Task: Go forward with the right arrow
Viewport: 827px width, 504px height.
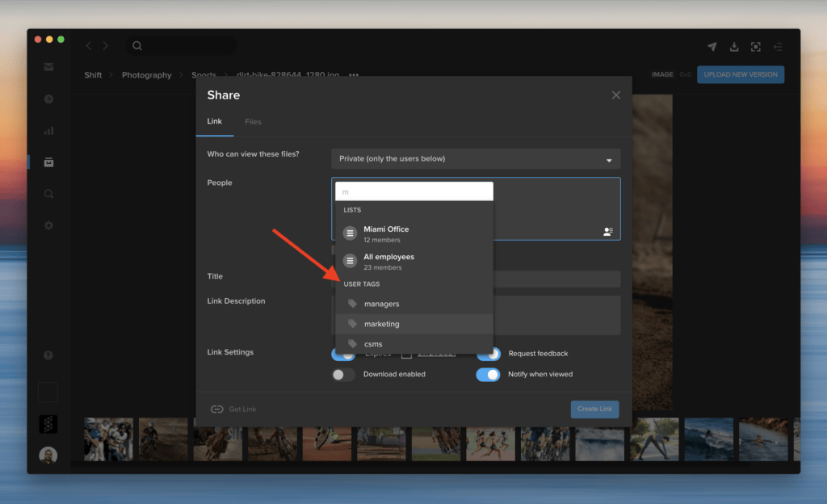Action: (x=106, y=46)
